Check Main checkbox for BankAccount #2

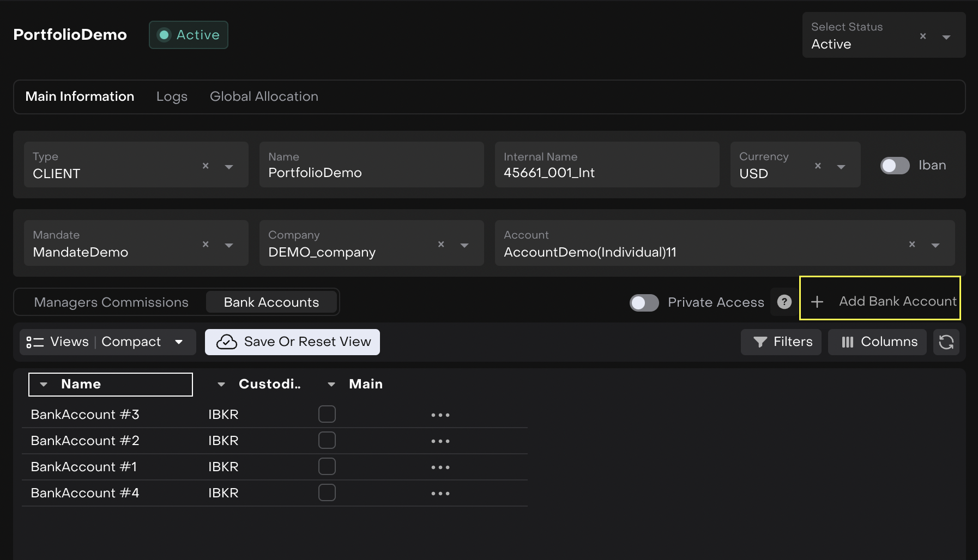point(327,440)
